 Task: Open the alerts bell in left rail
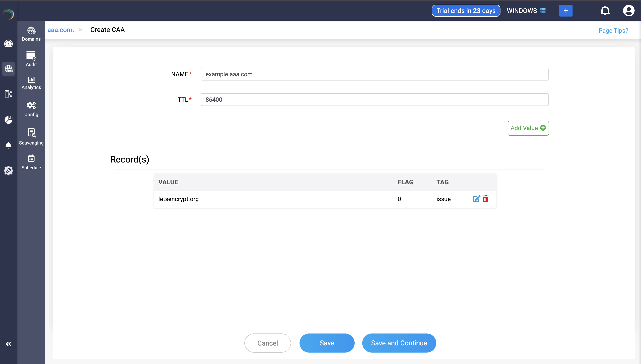(x=8, y=145)
